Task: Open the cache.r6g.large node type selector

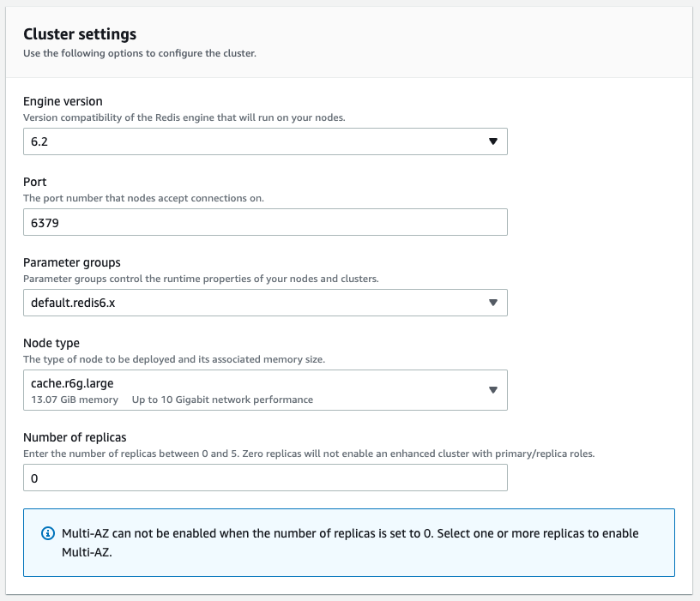Action: (x=265, y=390)
